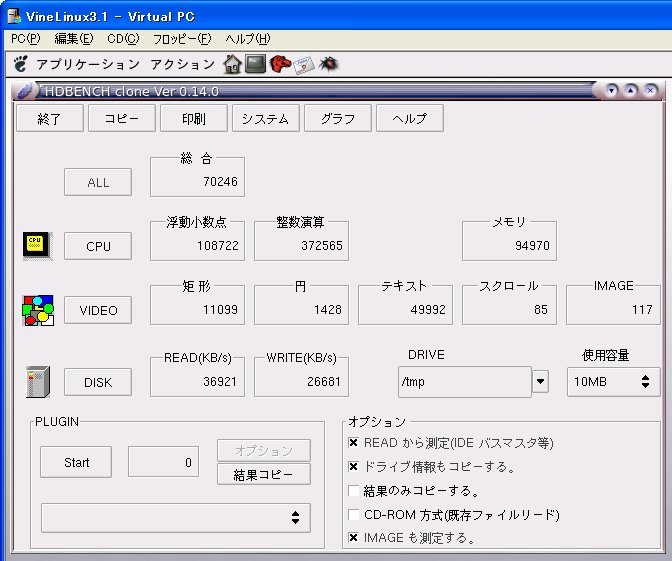
Task: Click the IMAGE value 117
Action: [x=642, y=309]
